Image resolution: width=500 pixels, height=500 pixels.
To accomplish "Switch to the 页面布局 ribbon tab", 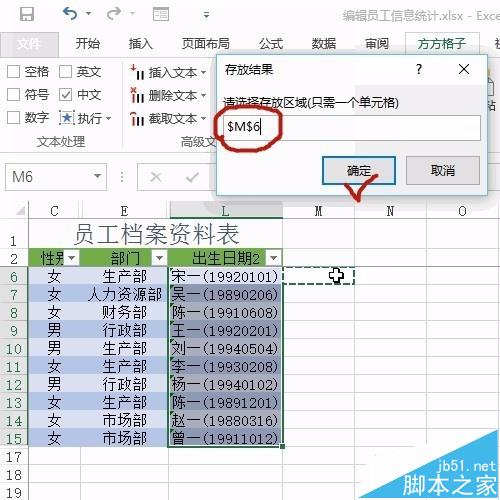I will pyautogui.click(x=206, y=44).
